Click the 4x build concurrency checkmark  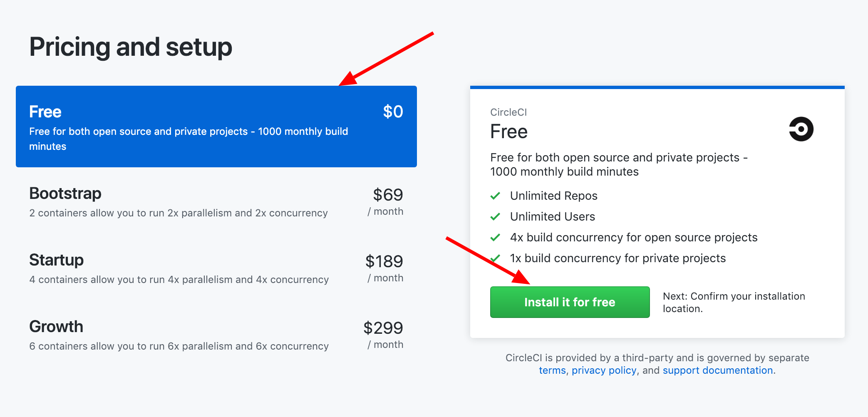click(x=495, y=237)
